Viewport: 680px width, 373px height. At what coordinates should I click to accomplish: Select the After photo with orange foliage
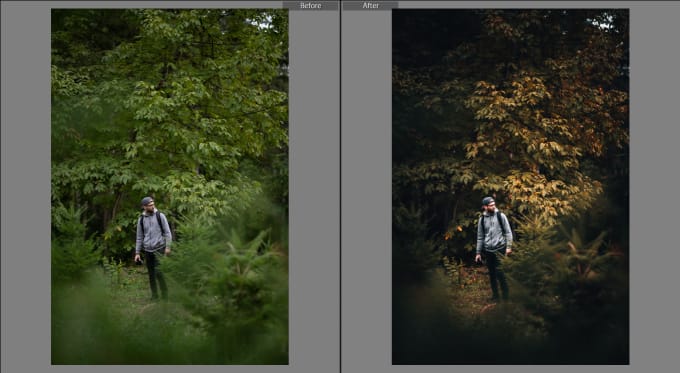click(x=510, y=186)
